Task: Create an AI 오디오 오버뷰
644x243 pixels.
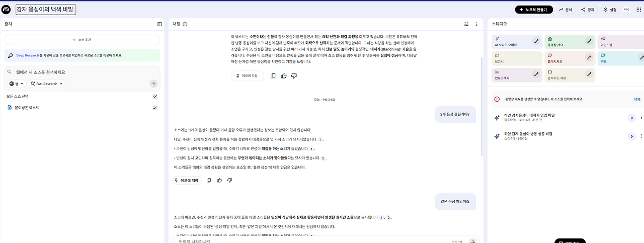Action: click(517, 41)
